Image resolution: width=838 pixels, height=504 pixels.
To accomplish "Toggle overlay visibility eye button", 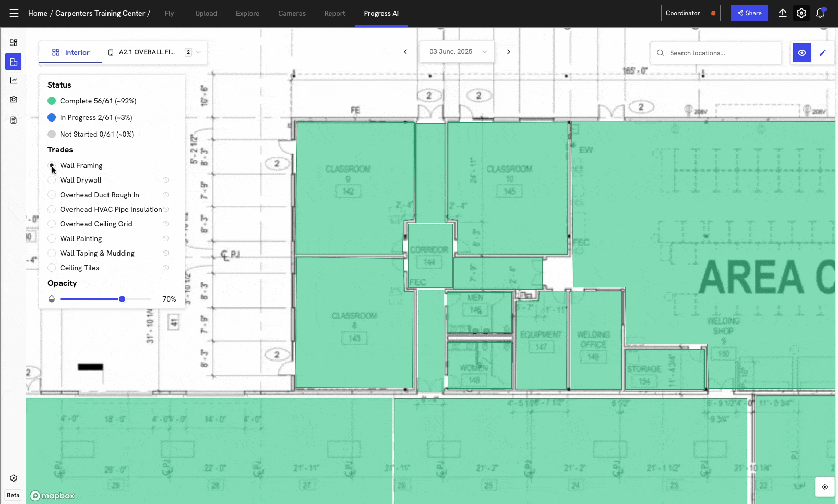I will [x=801, y=53].
